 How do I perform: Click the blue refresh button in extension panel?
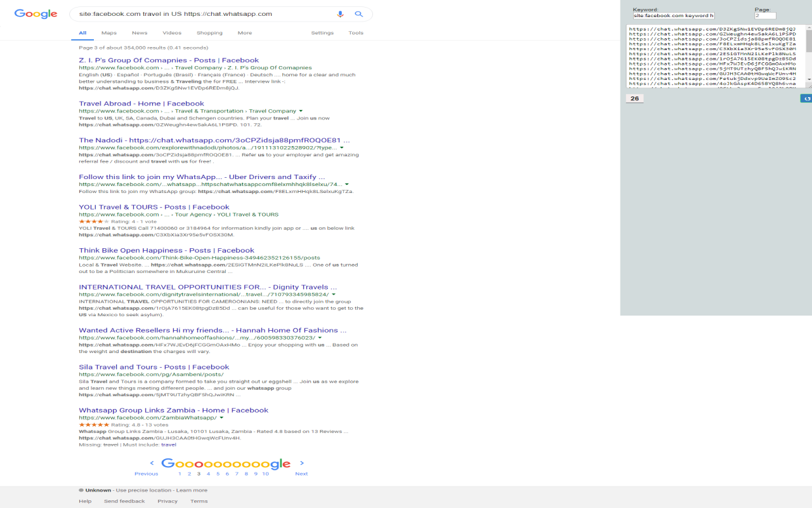click(806, 98)
